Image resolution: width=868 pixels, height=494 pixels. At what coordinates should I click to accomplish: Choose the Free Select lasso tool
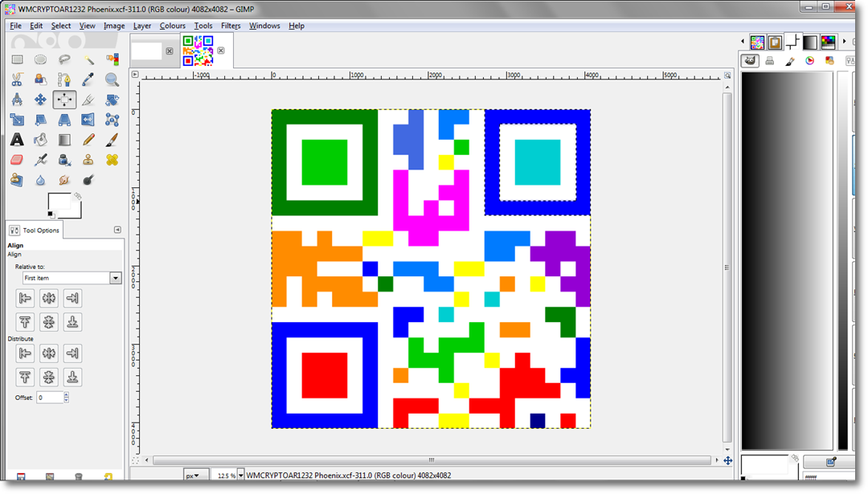pos(64,59)
